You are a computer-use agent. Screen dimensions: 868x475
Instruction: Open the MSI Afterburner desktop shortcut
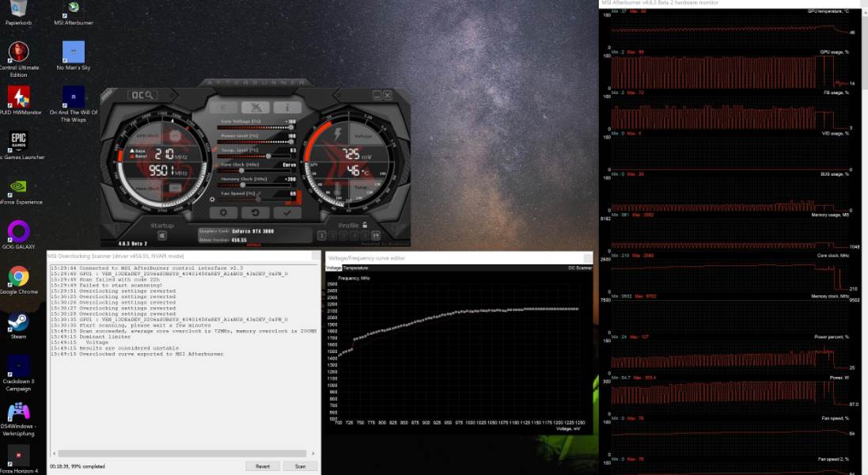click(x=74, y=13)
